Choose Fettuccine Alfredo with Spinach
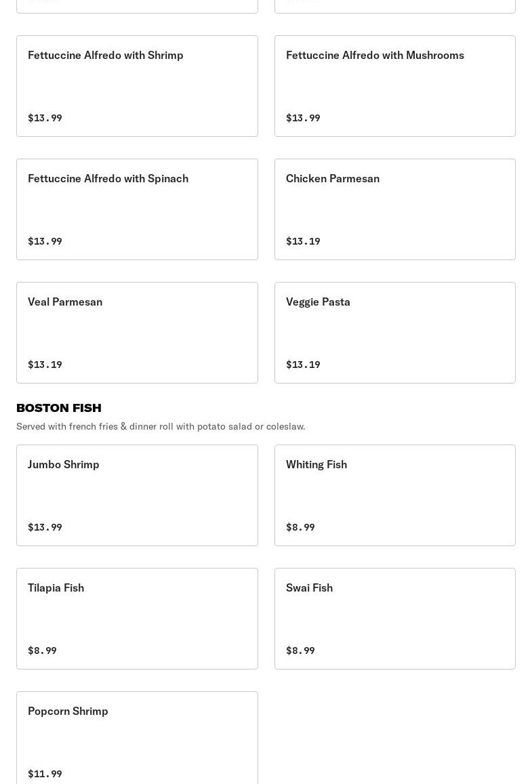 137,209
